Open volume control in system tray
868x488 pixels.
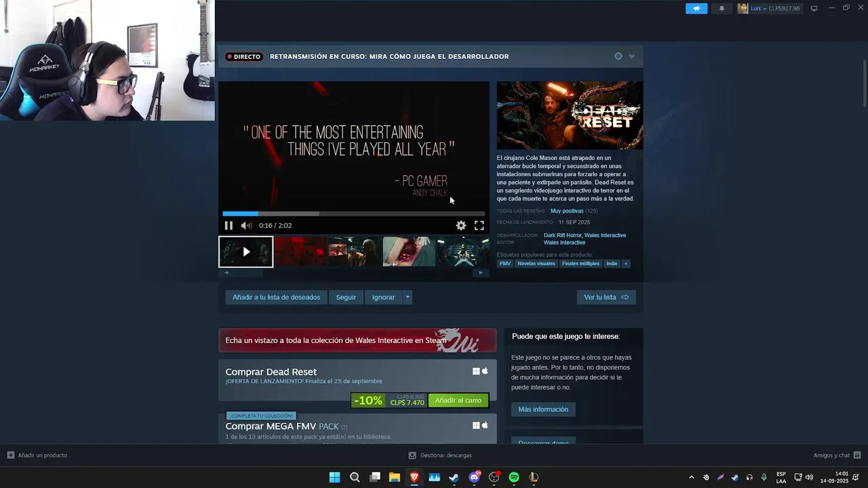coord(809,477)
